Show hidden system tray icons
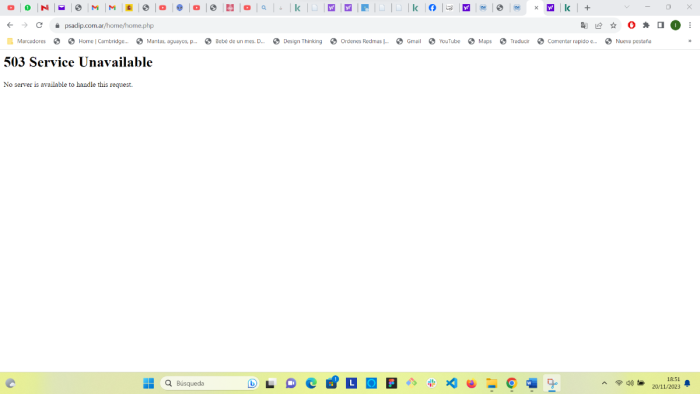 604,383
